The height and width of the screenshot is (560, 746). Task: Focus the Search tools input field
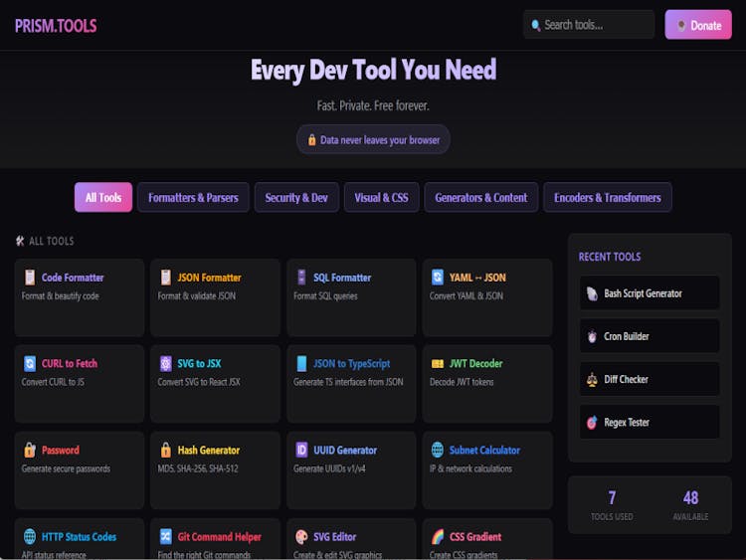tap(593, 25)
